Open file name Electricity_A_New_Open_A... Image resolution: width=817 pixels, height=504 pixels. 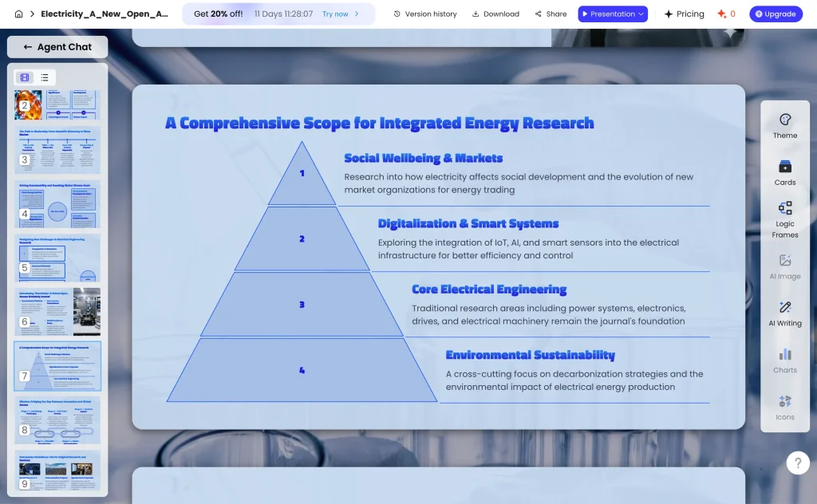[x=105, y=14]
